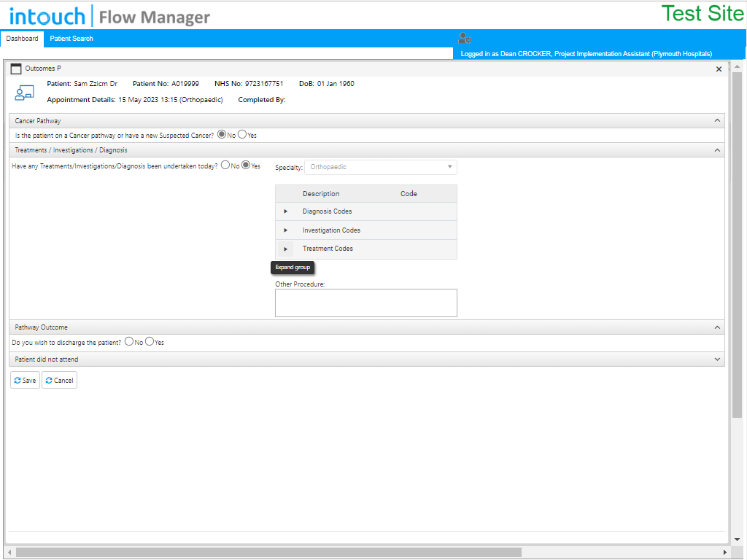Close the Outcomes panel with X
747x560 pixels.
719,69
